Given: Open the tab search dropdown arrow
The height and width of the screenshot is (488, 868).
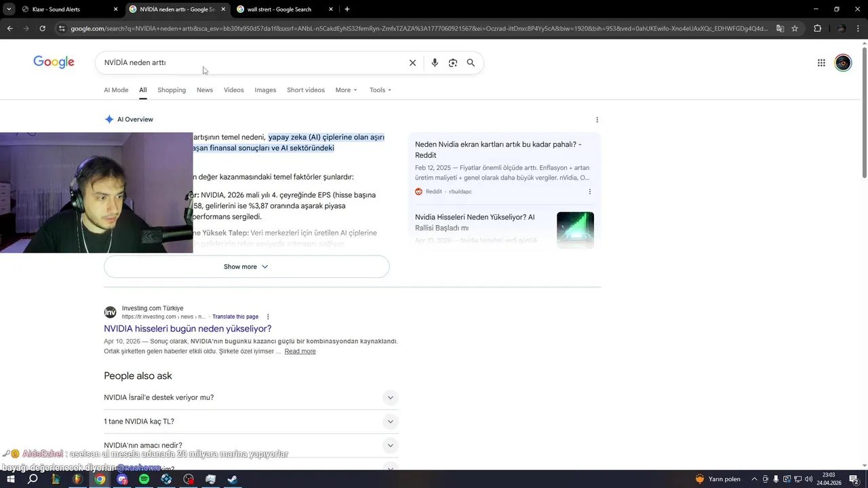Looking at the screenshot, I should [x=9, y=9].
